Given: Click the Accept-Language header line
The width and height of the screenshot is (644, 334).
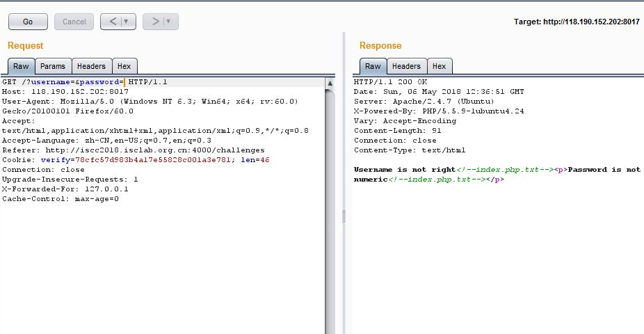Looking at the screenshot, I should tap(107, 141).
